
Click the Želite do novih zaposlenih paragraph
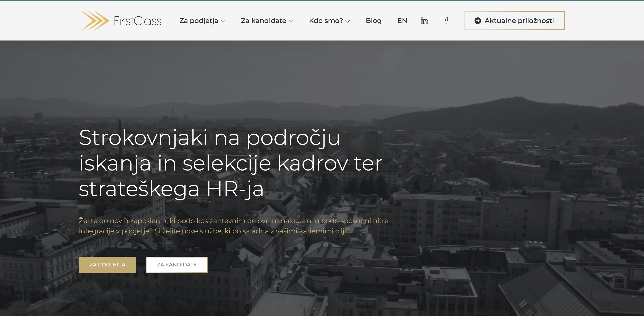pyautogui.click(x=234, y=226)
